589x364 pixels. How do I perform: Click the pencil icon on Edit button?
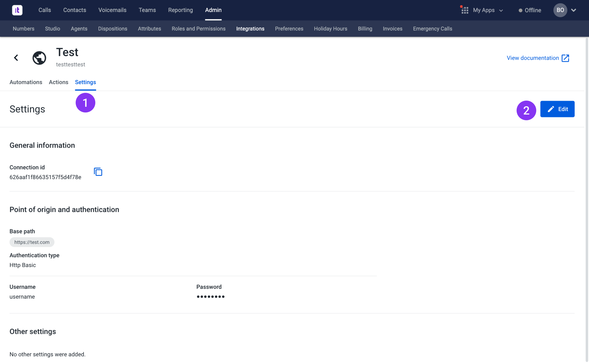pos(551,109)
